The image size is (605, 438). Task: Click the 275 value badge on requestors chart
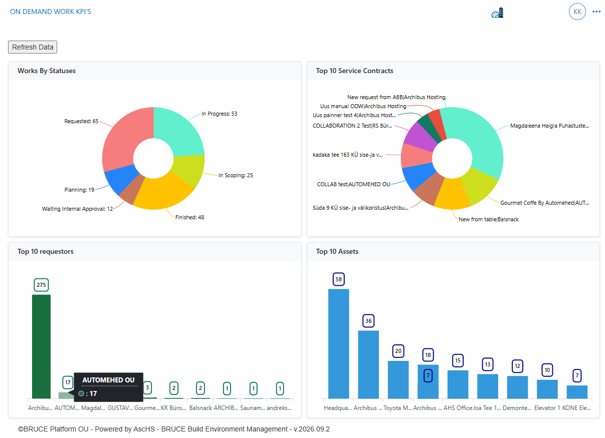pos(41,285)
